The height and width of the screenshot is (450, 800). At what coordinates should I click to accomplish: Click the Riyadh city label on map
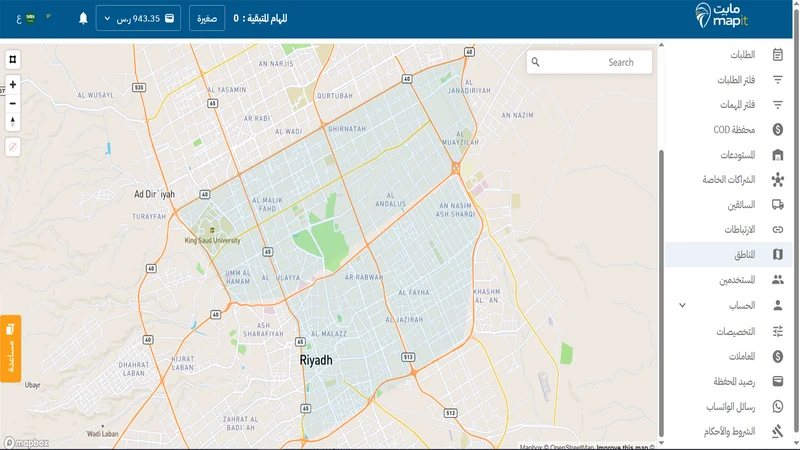click(316, 360)
